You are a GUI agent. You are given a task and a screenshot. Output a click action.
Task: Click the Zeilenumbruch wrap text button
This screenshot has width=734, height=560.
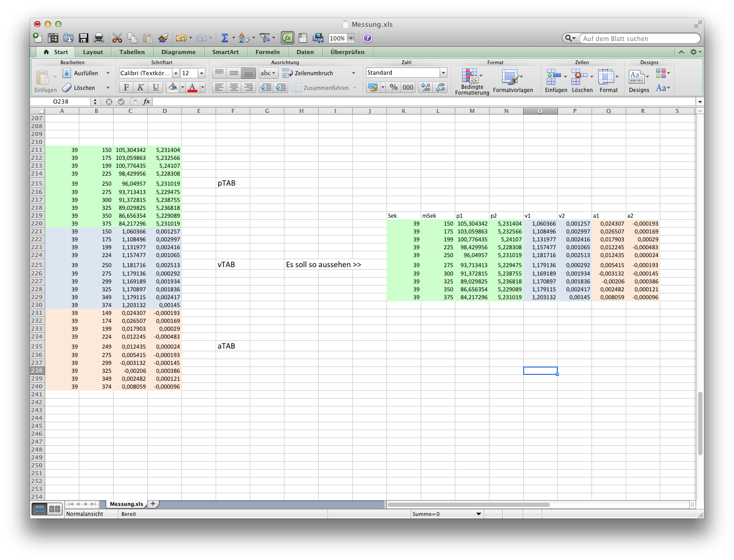[x=308, y=73]
